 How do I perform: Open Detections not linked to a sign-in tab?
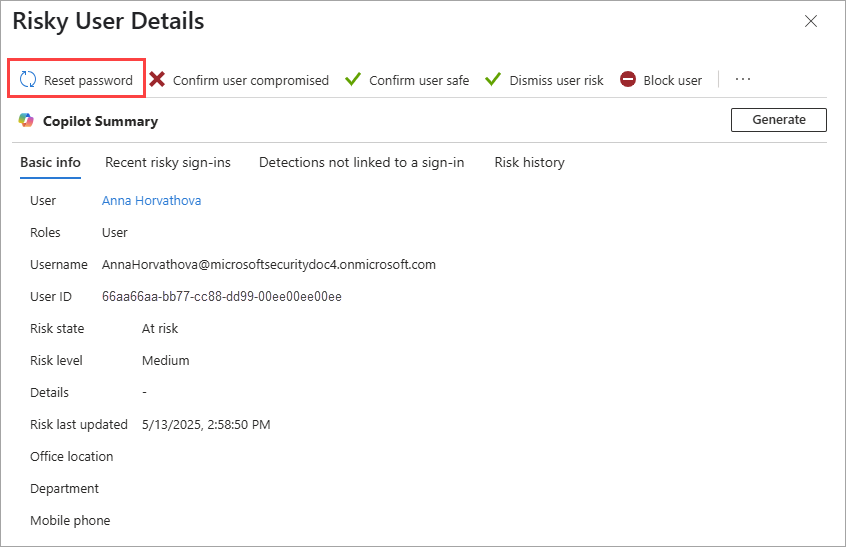pyautogui.click(x=361, y=163)
